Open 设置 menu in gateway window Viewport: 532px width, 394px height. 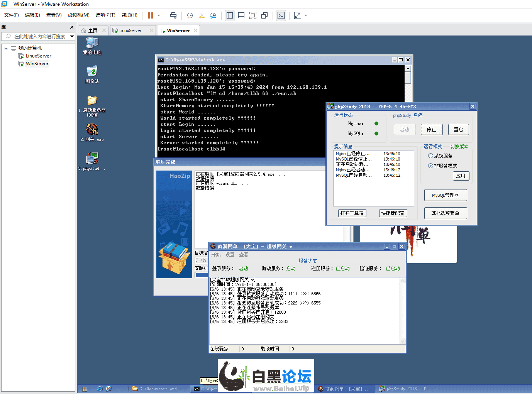click(230, 255)
